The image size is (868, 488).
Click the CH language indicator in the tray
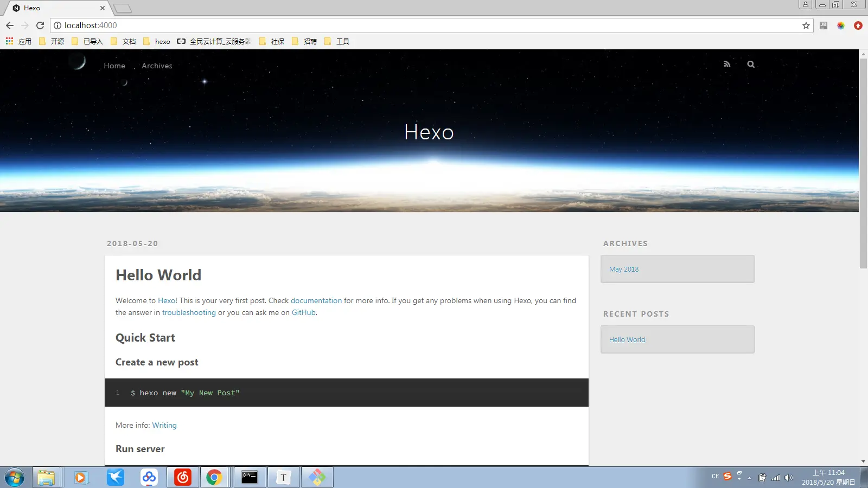click(x=716, y=476)
